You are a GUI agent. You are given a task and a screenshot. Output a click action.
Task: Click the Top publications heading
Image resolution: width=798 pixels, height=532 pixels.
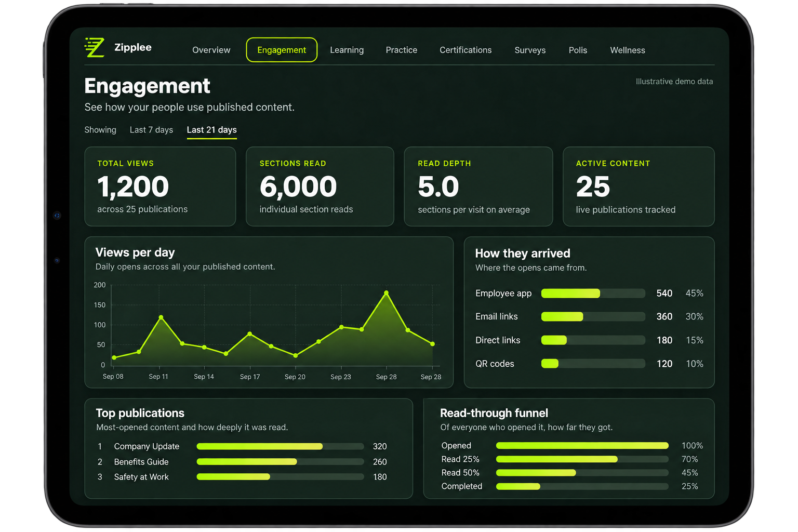(140, 413)
